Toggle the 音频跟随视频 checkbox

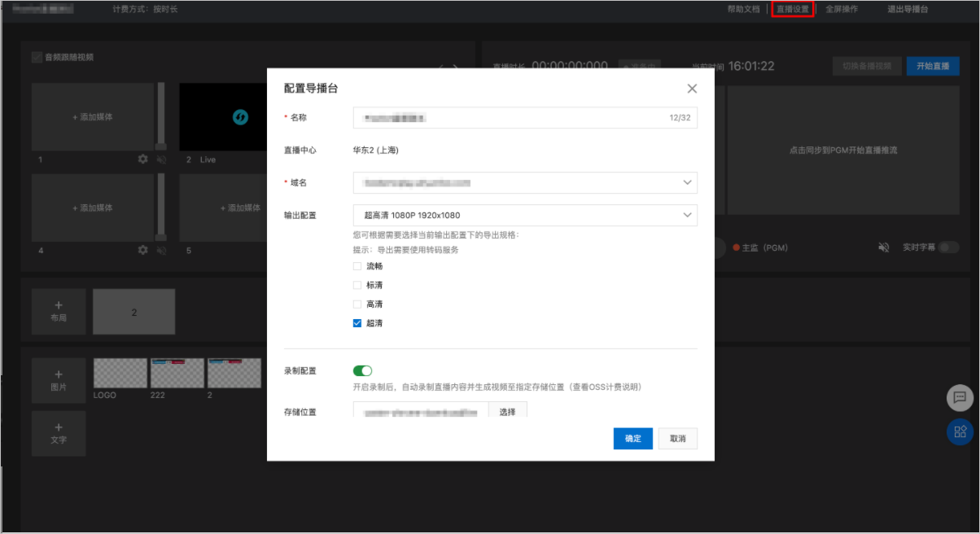coord(37,58)
